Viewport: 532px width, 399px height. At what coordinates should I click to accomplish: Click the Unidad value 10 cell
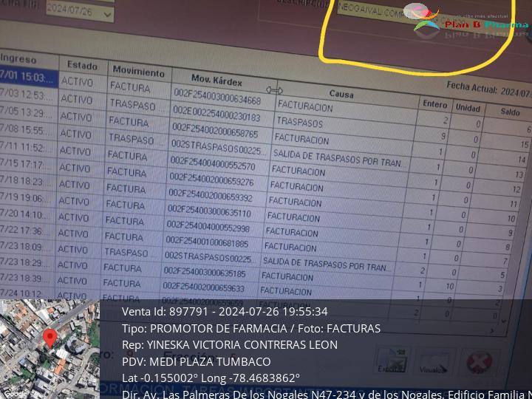pos(449,286)
